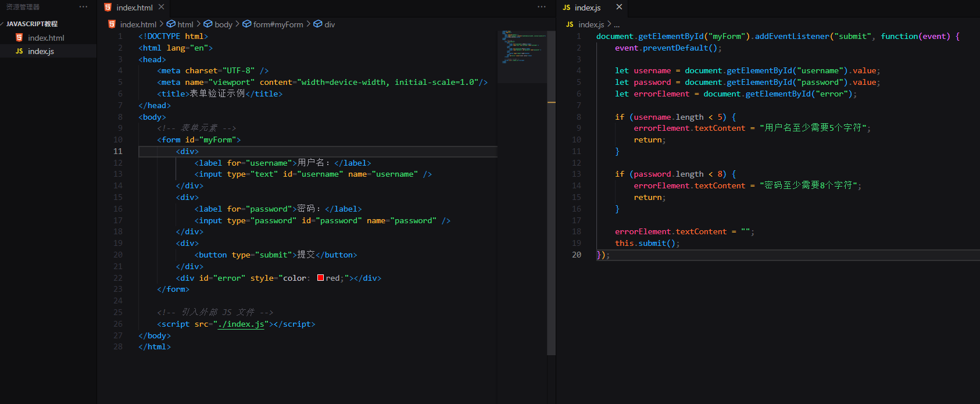Open explorer panel more actions menu
Viewport: 980px width, 404px height.
click(x=83, y=7)
